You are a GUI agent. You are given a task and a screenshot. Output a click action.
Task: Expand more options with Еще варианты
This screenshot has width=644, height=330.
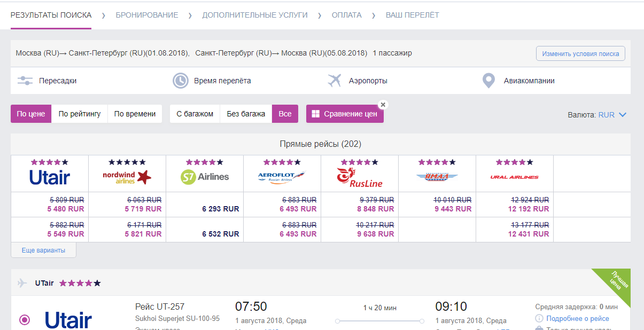(x=43, y=250)
